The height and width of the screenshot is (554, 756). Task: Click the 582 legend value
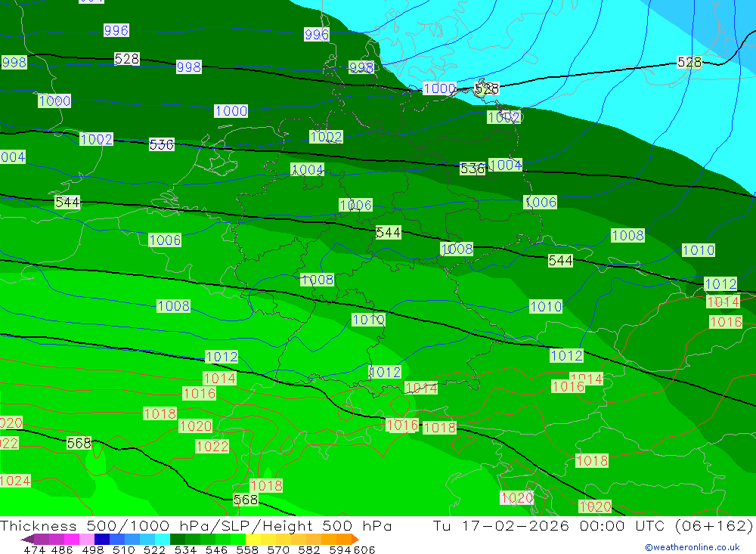(308, 549)
